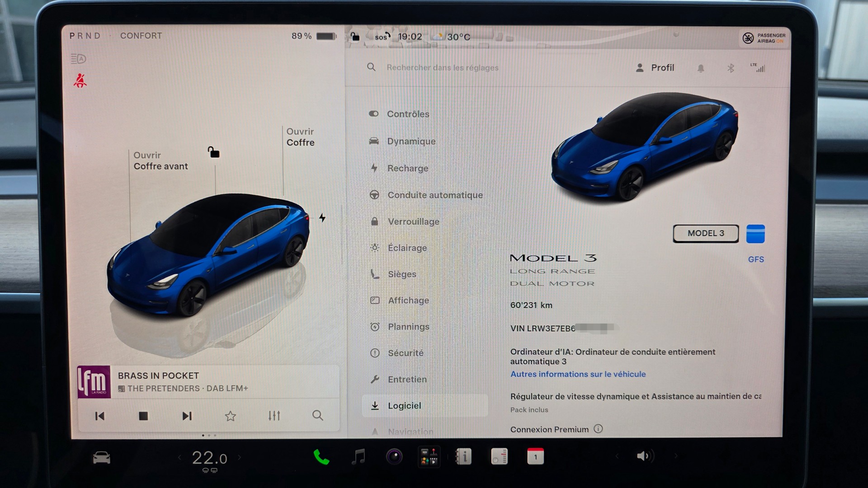Open the Calendar app icon
The width and height of the screenshot is (868, 488).
[535, 457]
